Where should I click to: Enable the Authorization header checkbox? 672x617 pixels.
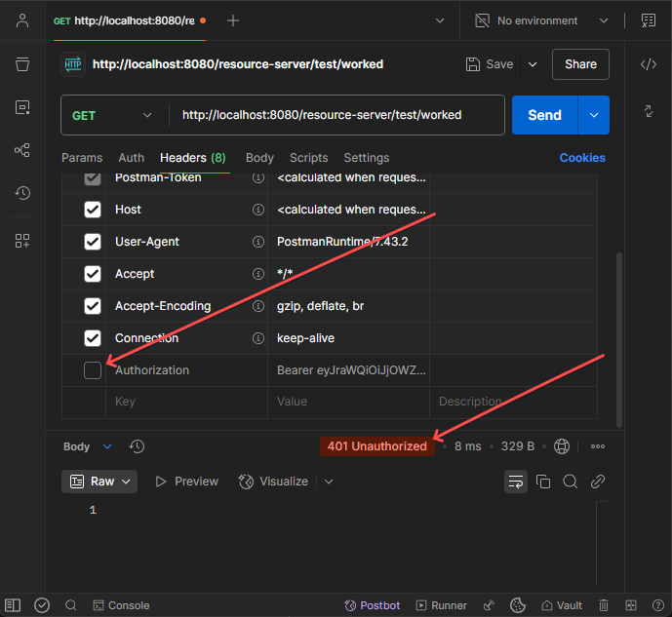click(x=93, y=370)
